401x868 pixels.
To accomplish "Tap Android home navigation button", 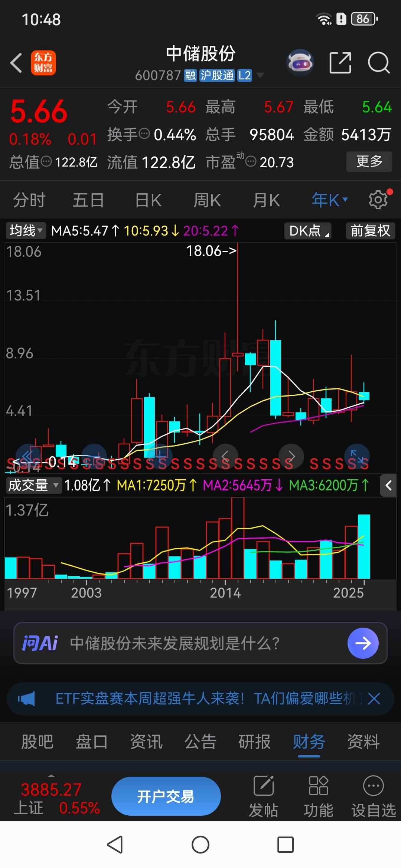I will pyautogui.click(x=200, y=845).
